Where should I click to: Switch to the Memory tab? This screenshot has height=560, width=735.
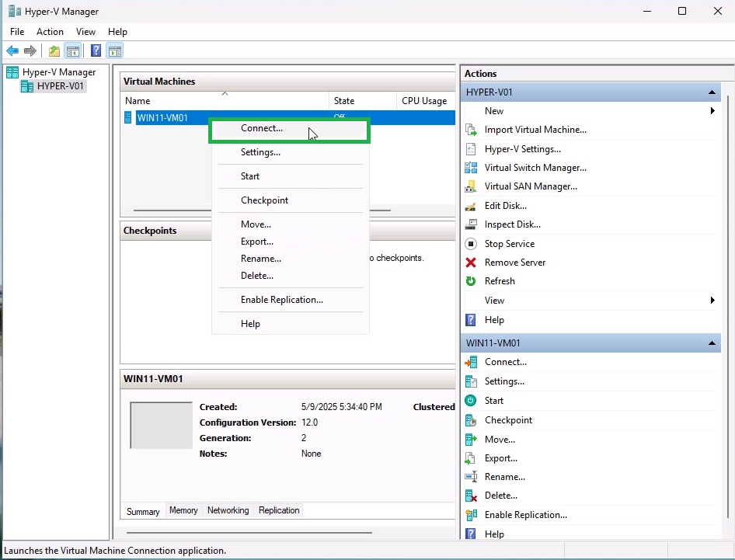click(183, 510)
